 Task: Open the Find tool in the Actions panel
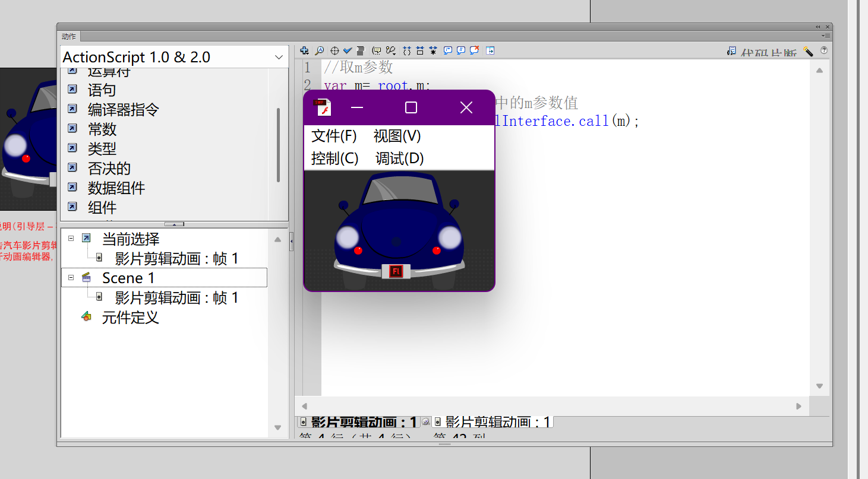[x=318, y=50]
